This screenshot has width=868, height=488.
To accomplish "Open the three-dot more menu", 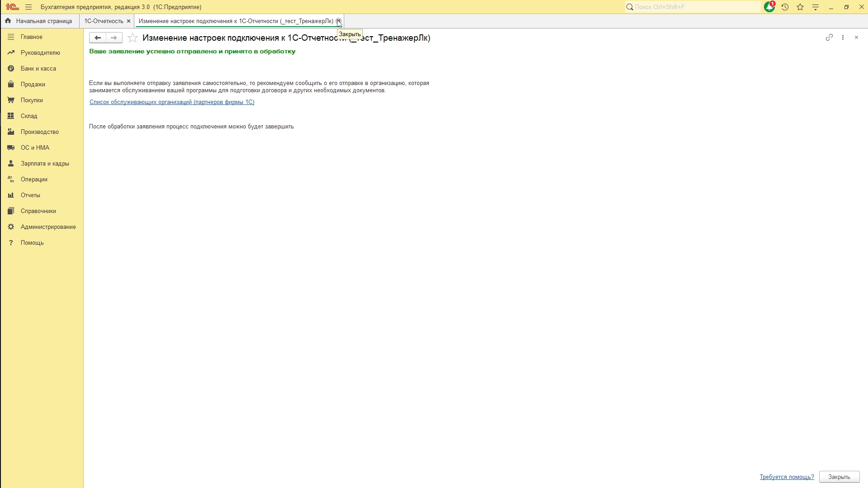I will coord(843,38).
